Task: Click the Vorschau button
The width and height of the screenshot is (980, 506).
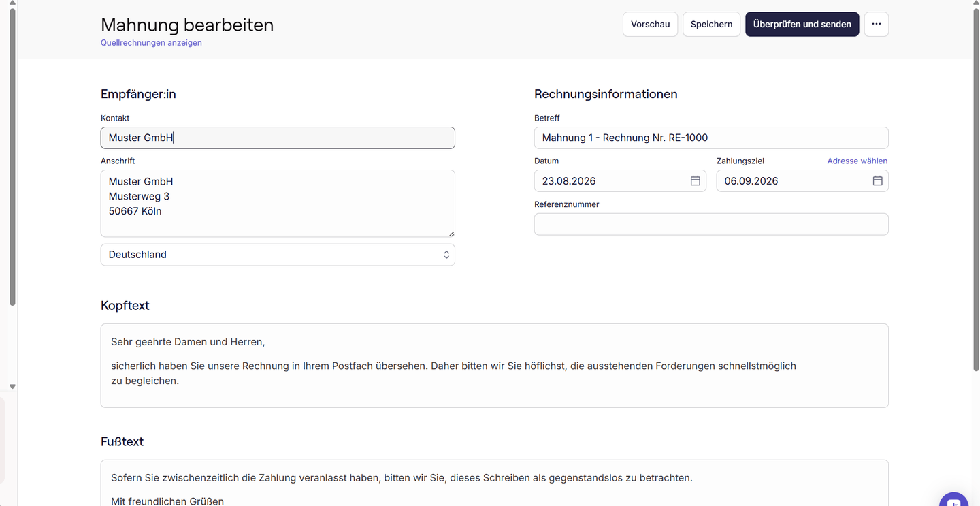Action: (650, 24)
